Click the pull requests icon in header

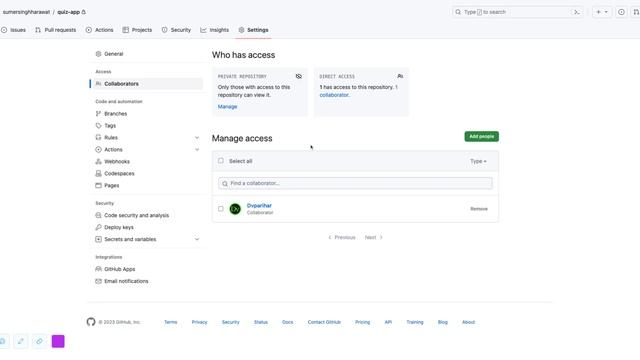tap(636, 12)
